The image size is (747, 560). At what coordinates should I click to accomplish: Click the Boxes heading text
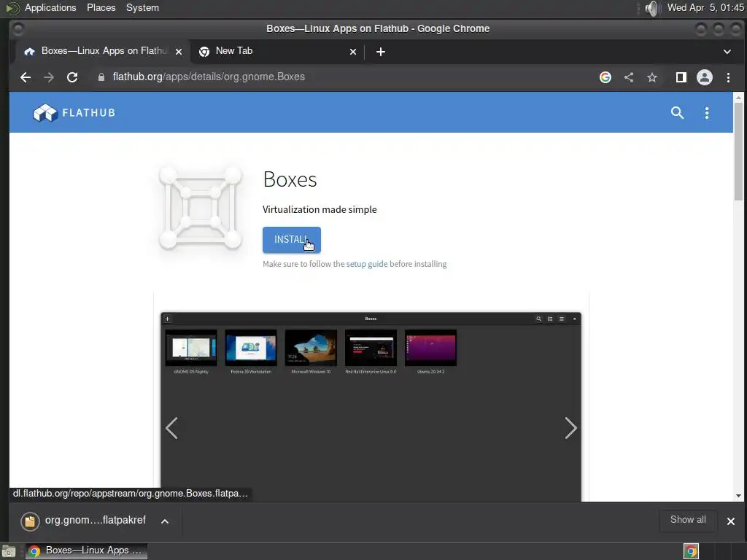pyautogui.click(x=290, y=179)
